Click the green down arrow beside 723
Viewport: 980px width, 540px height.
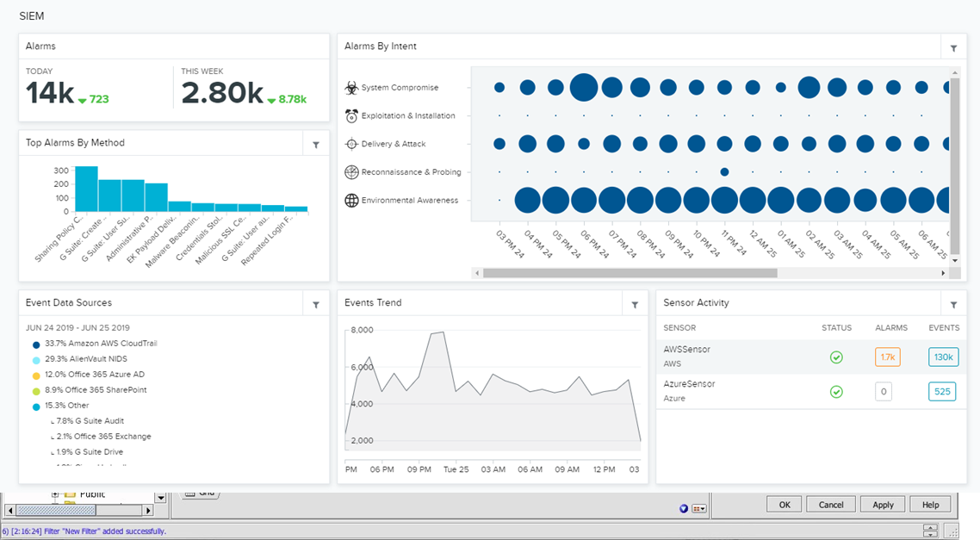point(82,101)
